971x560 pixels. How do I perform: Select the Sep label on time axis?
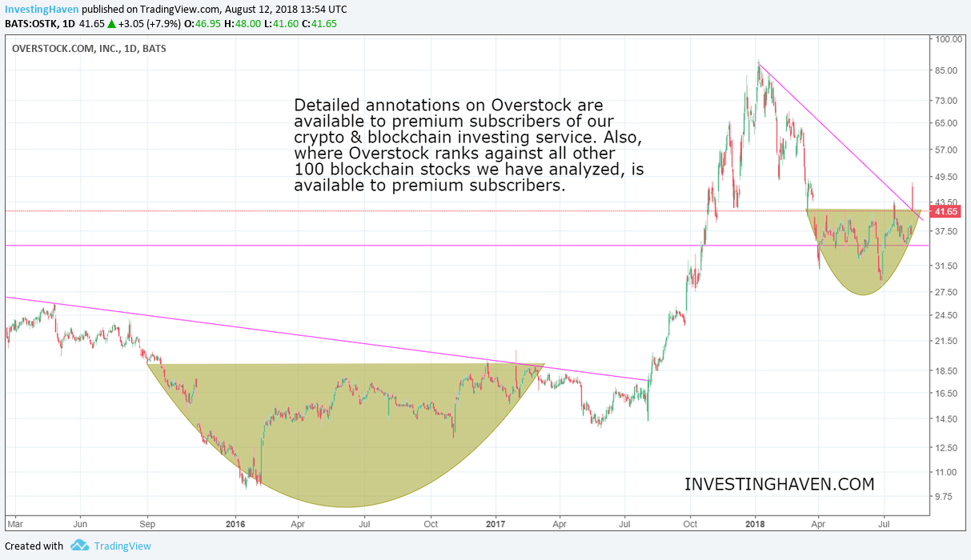(x=147, y=524)
